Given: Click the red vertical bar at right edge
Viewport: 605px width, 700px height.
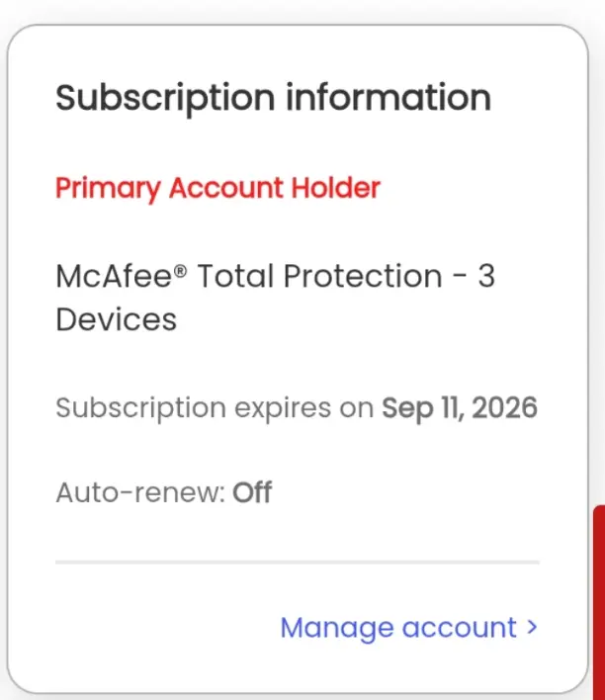Looking at the screenshot, I should pos(599,602).
